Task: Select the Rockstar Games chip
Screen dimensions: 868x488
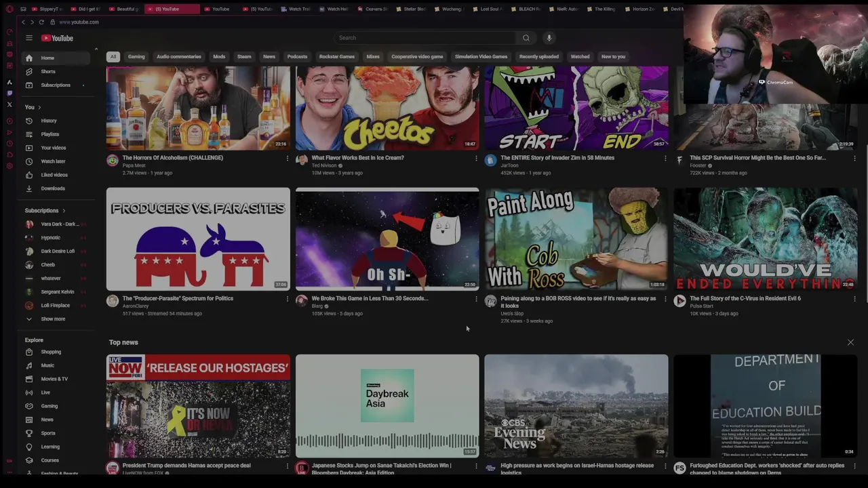Action: point(337,57)
